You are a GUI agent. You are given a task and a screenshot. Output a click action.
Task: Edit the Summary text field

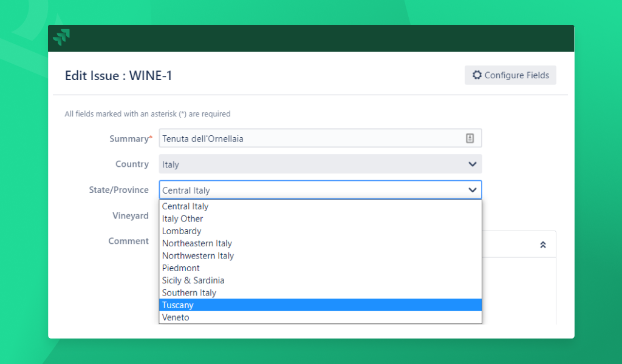[320, 138]
